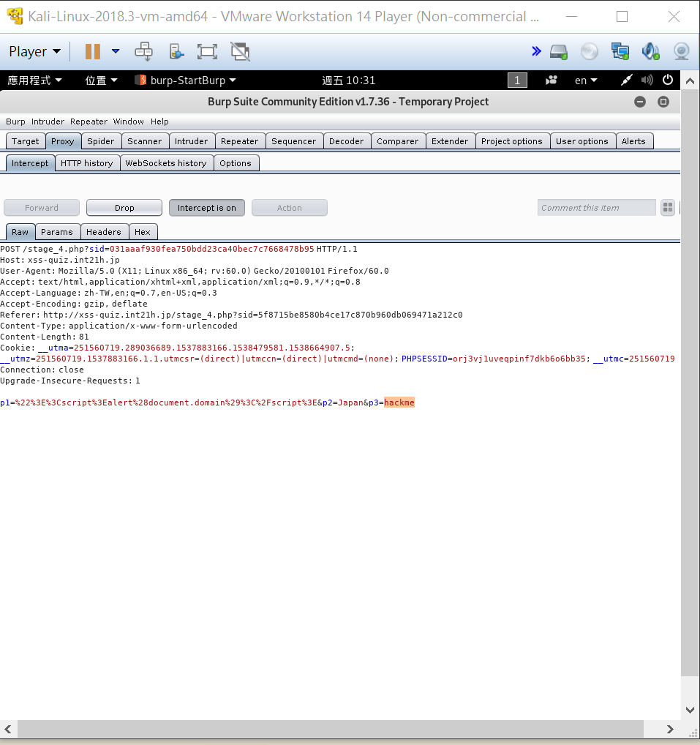Maximize the Burp Suite window

coord(663,102)
